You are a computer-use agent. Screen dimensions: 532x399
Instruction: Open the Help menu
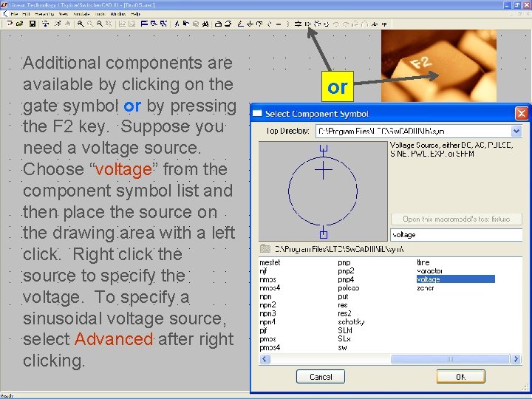click(x=135, y=14)
